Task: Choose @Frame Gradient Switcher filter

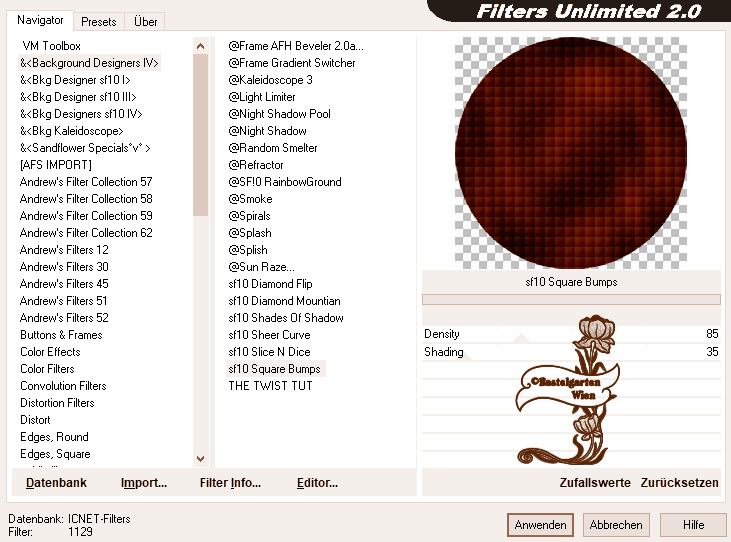Action: (x=291, y=63)
